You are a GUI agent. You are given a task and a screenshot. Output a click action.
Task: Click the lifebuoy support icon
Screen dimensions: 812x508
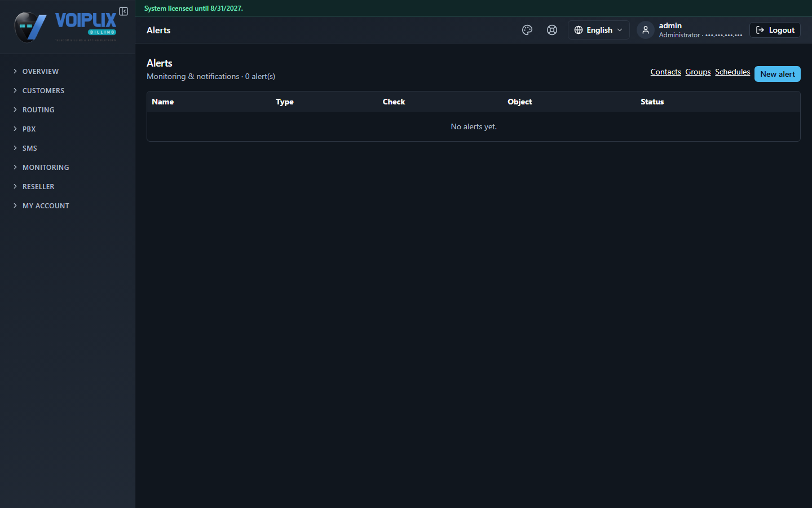coord(552,30)
